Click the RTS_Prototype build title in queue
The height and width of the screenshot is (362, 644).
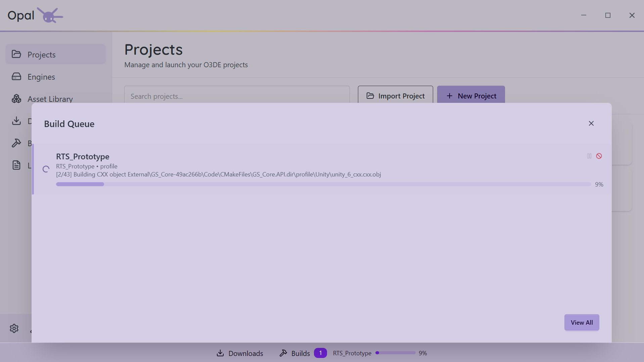83,157
